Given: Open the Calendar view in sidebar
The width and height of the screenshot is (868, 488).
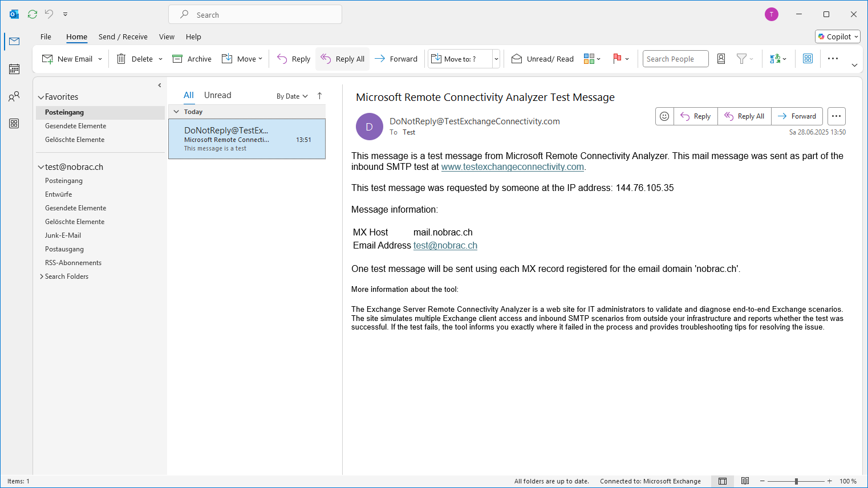Looking at the screenshot, I should pyautogui.click(x=14, y=69).
